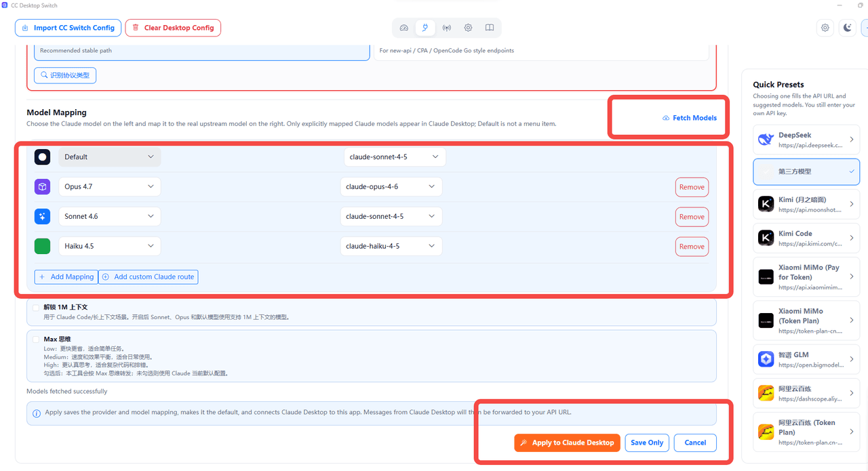Click Add custom Claude route button
Screen dimensions: 868x471
(149, 277)
